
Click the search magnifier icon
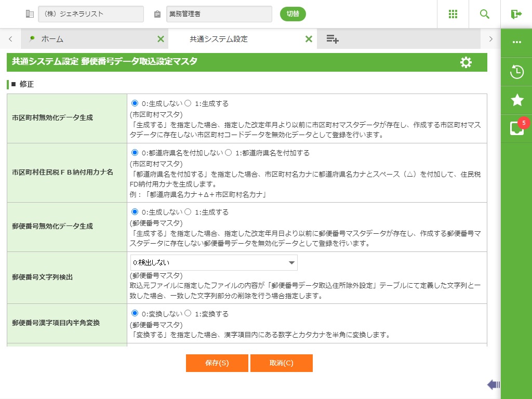485,14
